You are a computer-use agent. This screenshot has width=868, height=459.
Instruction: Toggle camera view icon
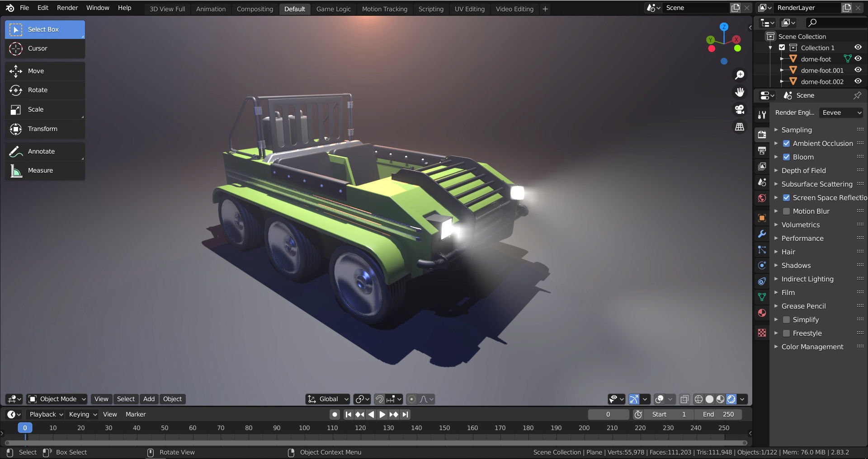click(x=740, y=110)
